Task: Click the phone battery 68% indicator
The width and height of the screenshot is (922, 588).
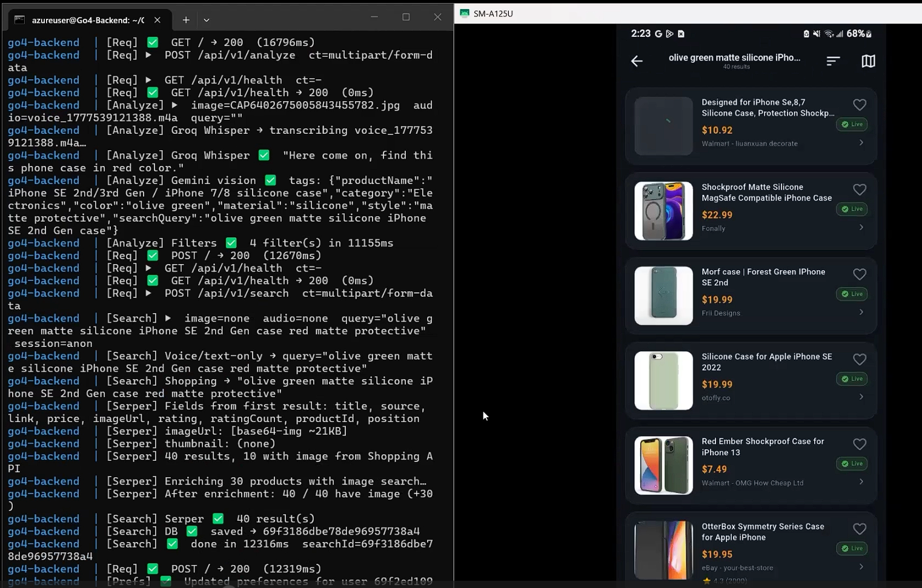Action: click(x=859, y=34)
